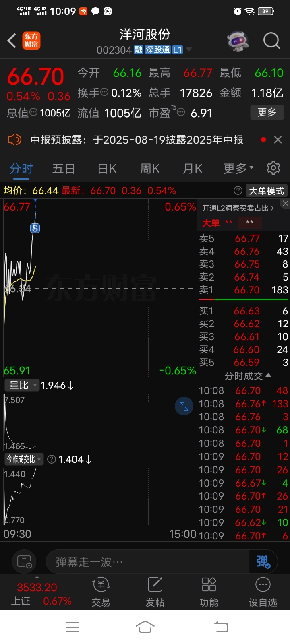The image size is (290, 644).
Task: Open the chart settings gear
Action: pyautogui.click(x=273, y=168)
